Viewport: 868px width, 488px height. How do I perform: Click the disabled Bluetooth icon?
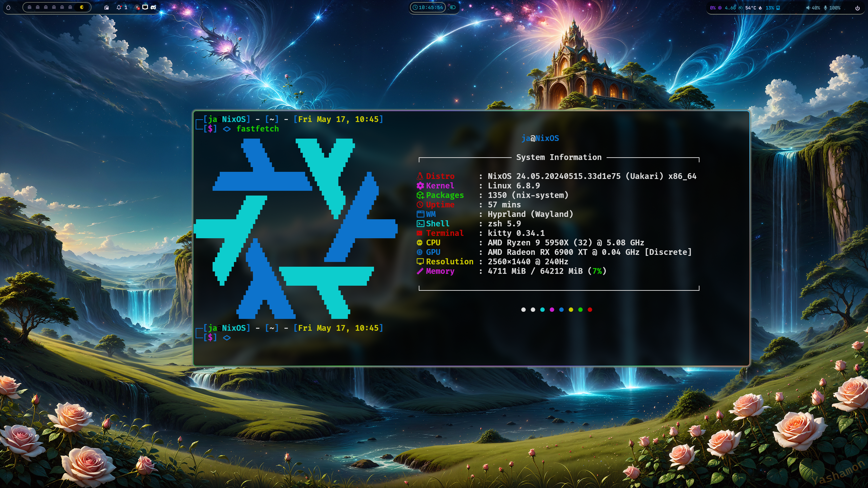[137, 7]
